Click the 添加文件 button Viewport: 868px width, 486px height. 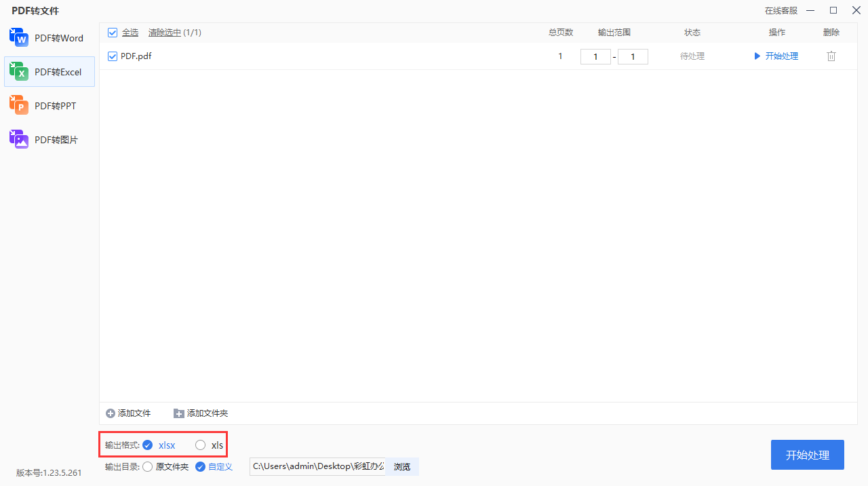128,413
